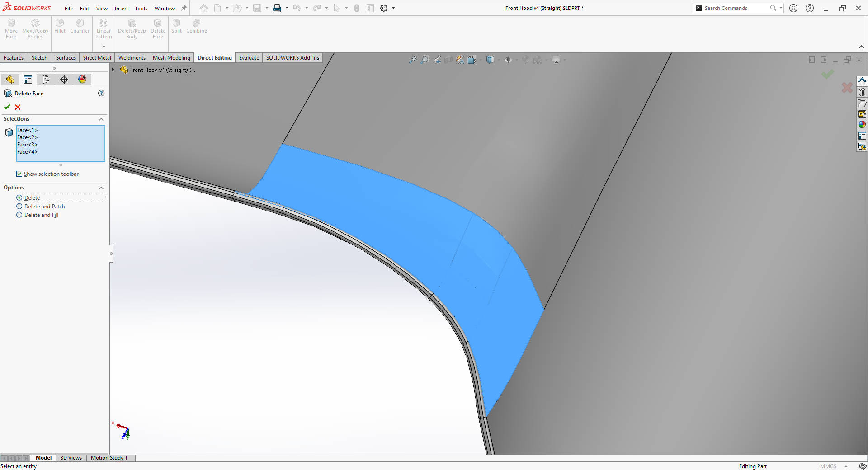Switch to the Surfaces ribbon tab

66,57
